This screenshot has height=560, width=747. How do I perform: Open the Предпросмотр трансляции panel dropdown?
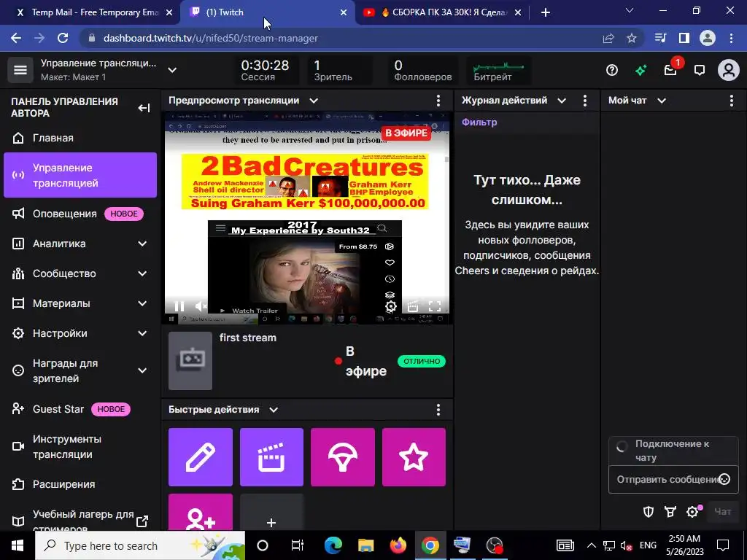(x=314, y=101)
